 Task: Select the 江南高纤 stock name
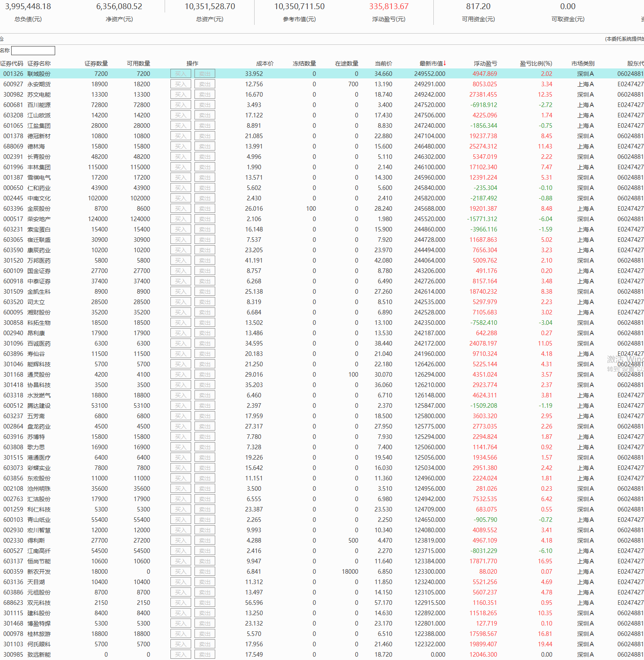click(x=39, y=551)
